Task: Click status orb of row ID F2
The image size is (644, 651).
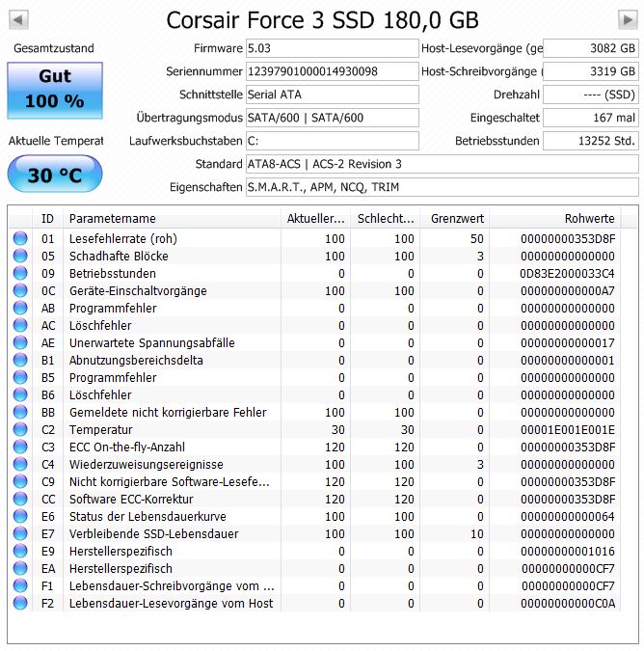Action: coord(20,603)
